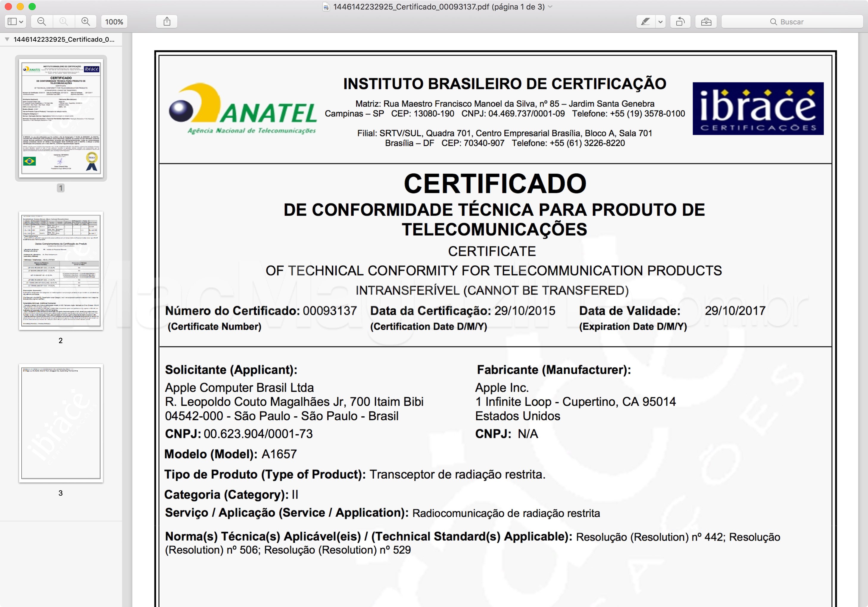Click the zoom out magnifier icon
Viewport: 868px width, 607px height.
tap(42, 21)
